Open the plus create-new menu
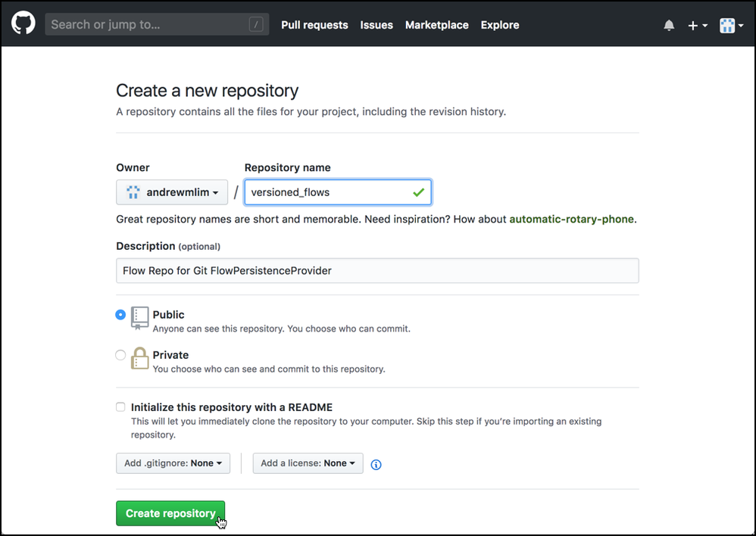 point(697,26)
